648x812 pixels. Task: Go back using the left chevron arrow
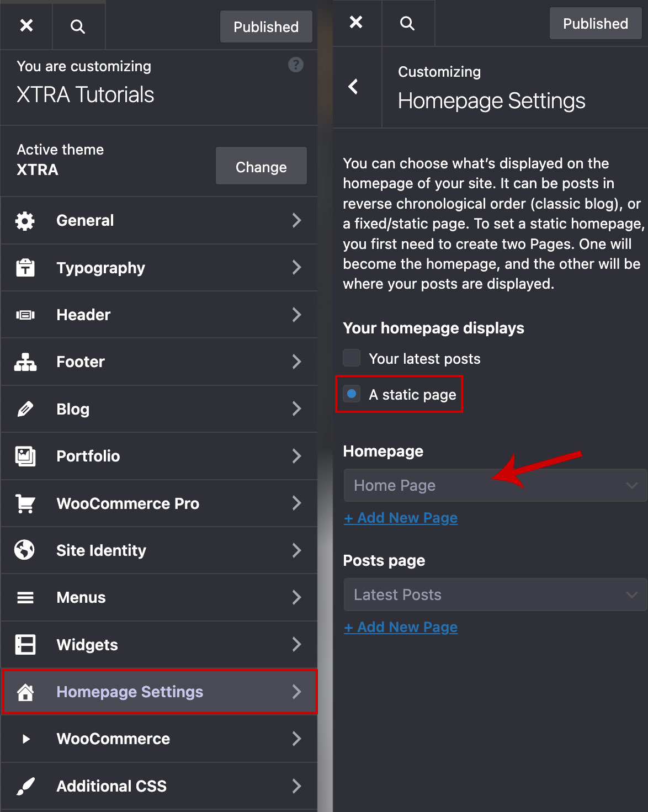(x=354, y=87)
